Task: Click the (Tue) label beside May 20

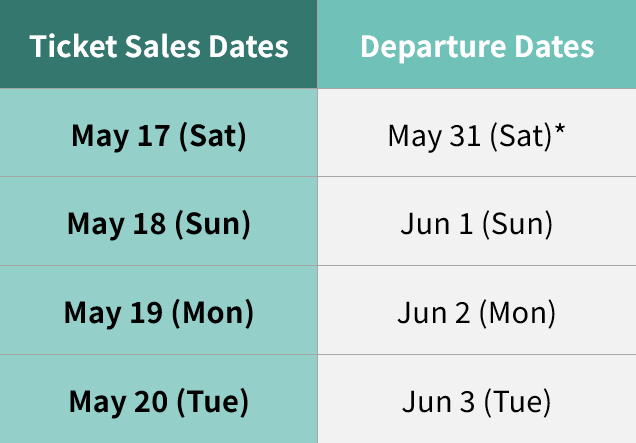Action: pos(213,402)
